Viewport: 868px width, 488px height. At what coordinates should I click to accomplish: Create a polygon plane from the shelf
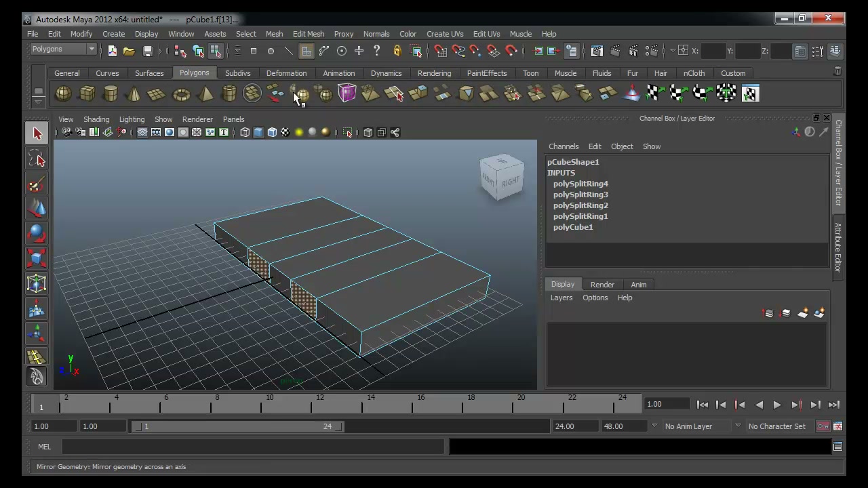coord(157,94)
